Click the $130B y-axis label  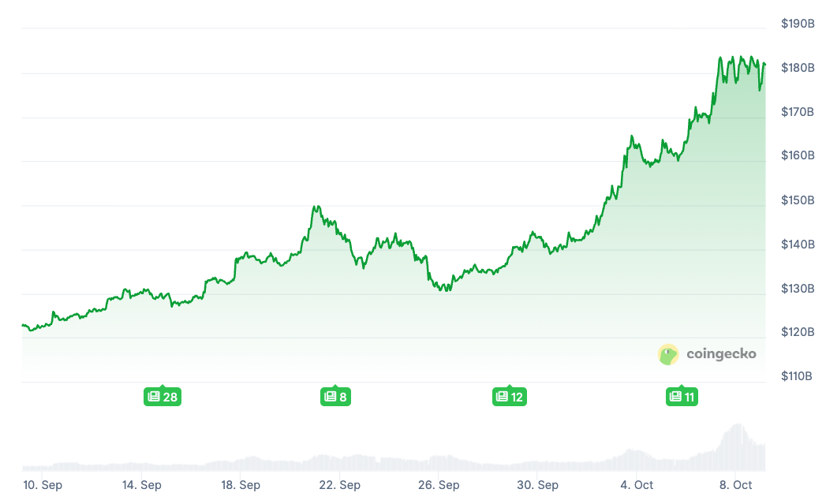(798, 289)
